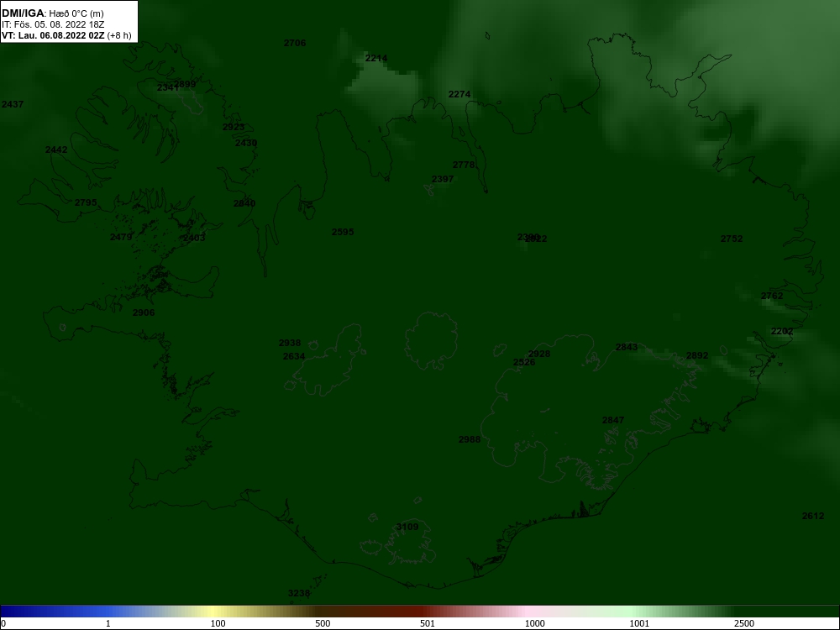Select the 2479 value
The image size is (840, 630).
(x=121, y=237)
